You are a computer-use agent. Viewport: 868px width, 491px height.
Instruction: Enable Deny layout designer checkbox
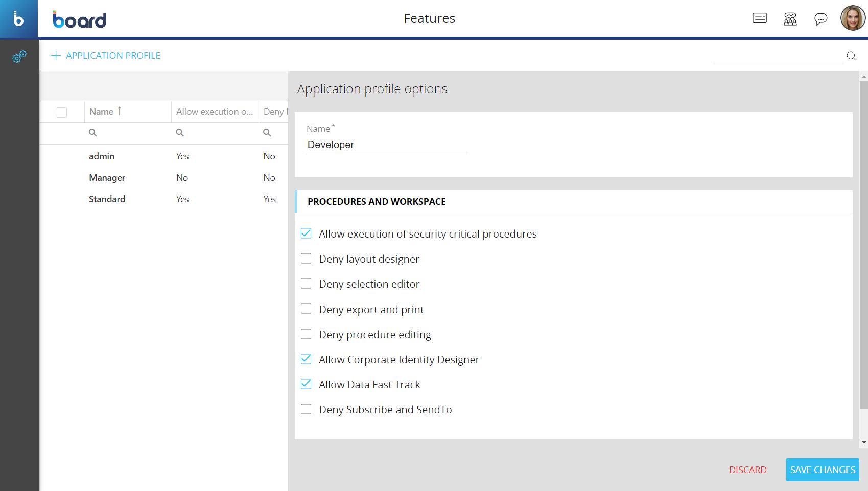tap(306, 259)
